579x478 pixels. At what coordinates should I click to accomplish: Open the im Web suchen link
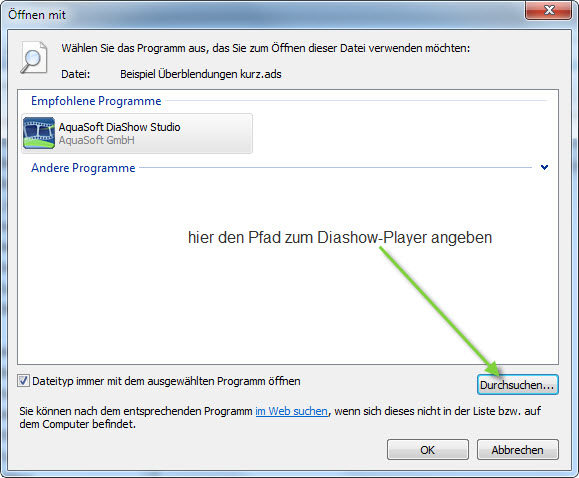pyautogui.click(x=291, y=411)
